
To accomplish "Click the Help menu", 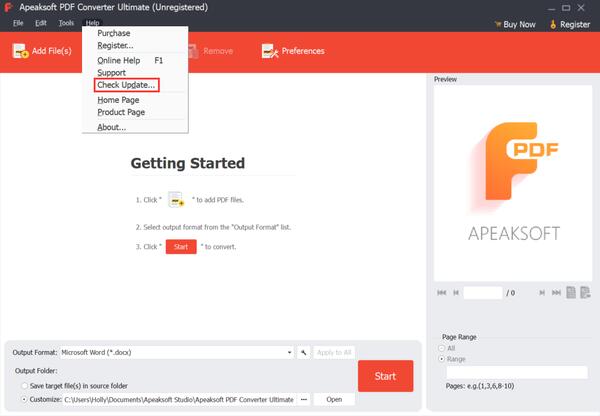I will tap(92, 23).
